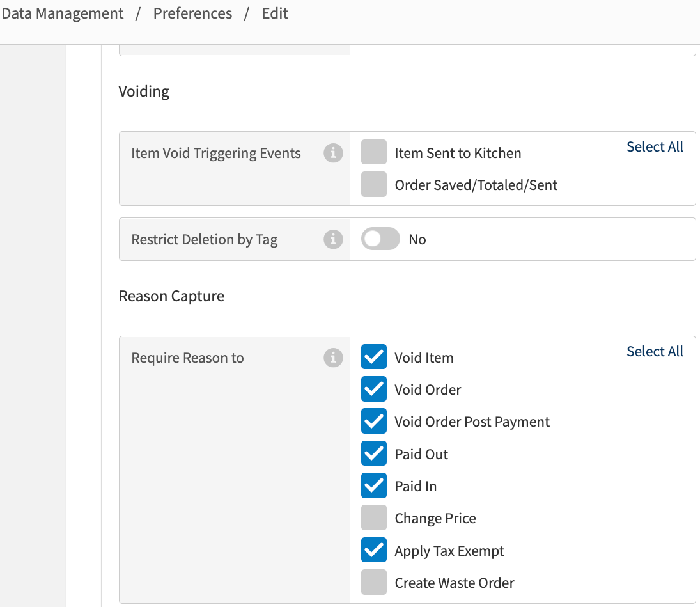Click the Void Order Post Payment label

pyautogui.click(x=472, y=422)
